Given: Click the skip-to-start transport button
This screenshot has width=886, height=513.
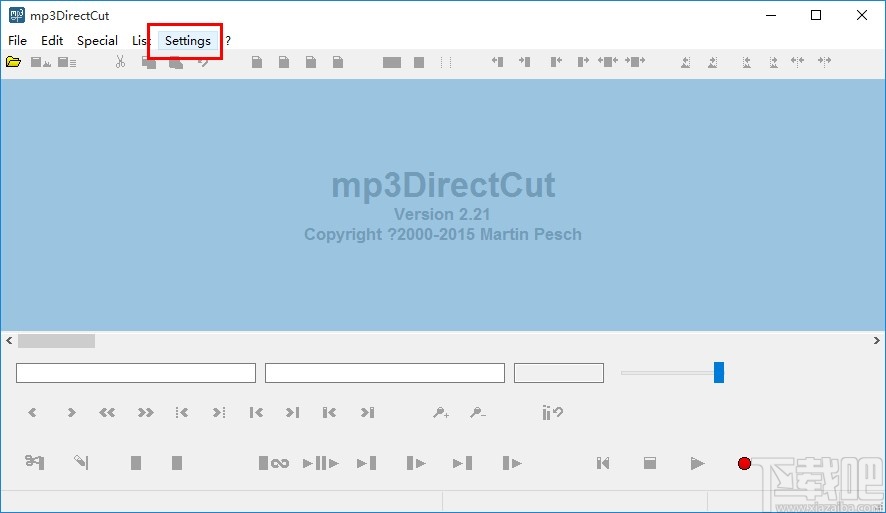Looking at the screenshot, I should tap(603, 463).
